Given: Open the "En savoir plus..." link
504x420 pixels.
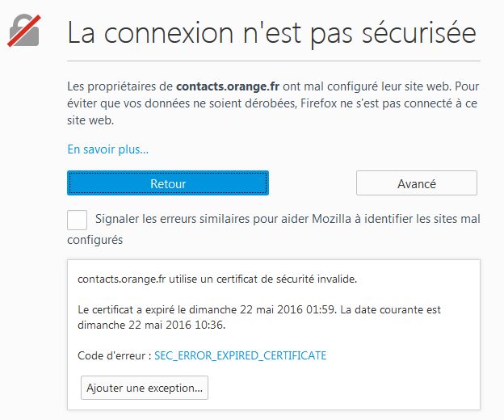Looking at the screenshot, I should tap(107, 149).
